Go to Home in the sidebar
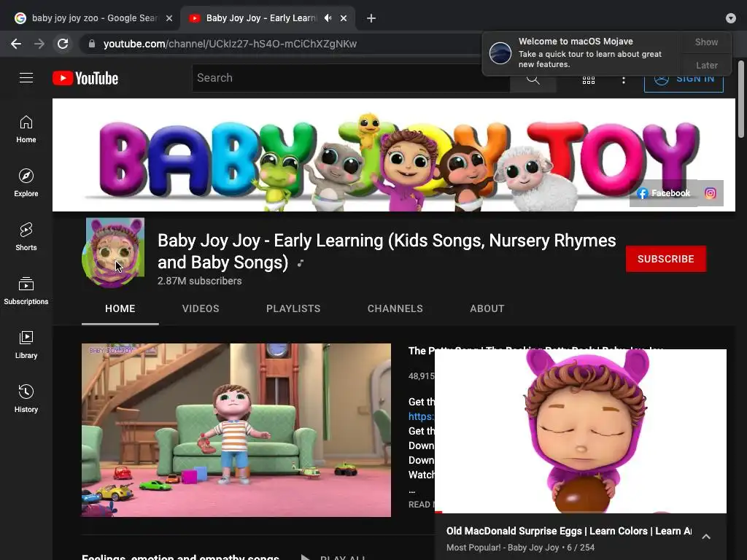This screenshot has width=747, height=560. [x=26, y=129]
